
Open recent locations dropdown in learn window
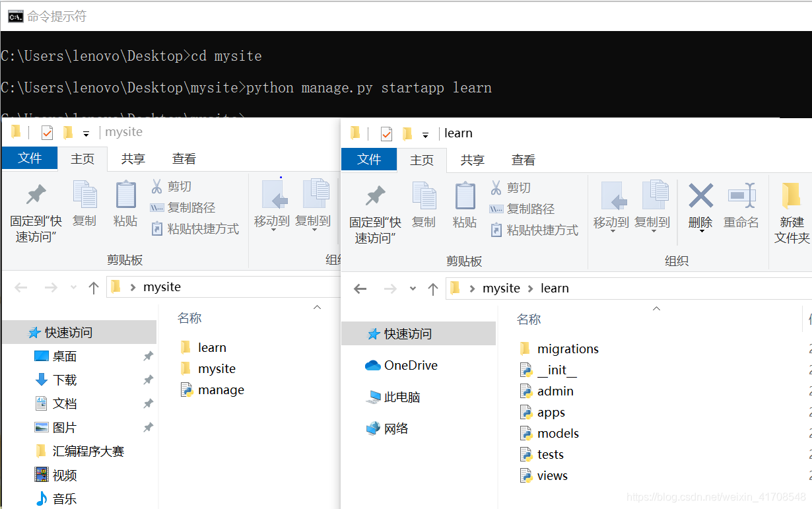[413, 289]
